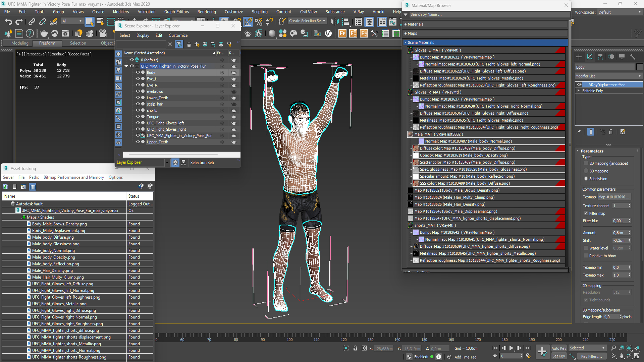Click the Redo arrow in the main toolbar
This screenshot has width=644, height=362.
point(19,22)
